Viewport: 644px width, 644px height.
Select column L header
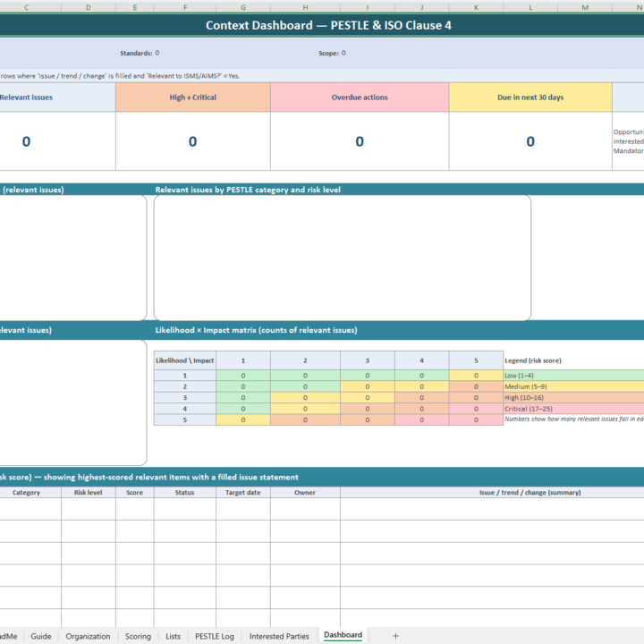coord(530,7)
